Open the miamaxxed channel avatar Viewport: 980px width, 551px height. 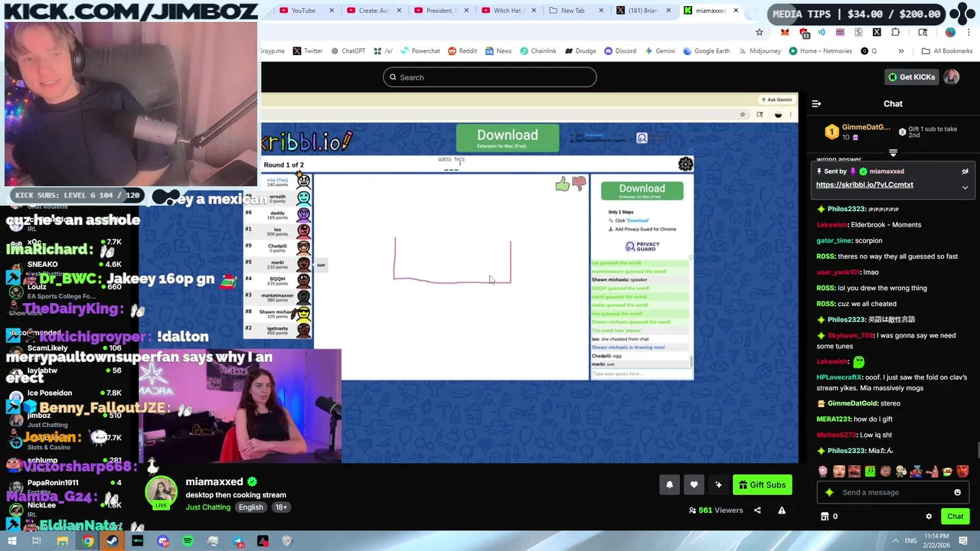(162, 494)
